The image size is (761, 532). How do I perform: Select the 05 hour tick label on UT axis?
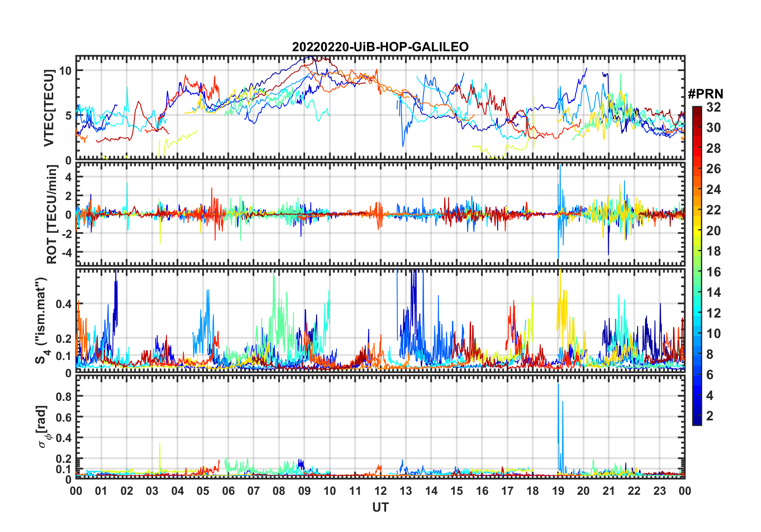[x=203, y=491]
